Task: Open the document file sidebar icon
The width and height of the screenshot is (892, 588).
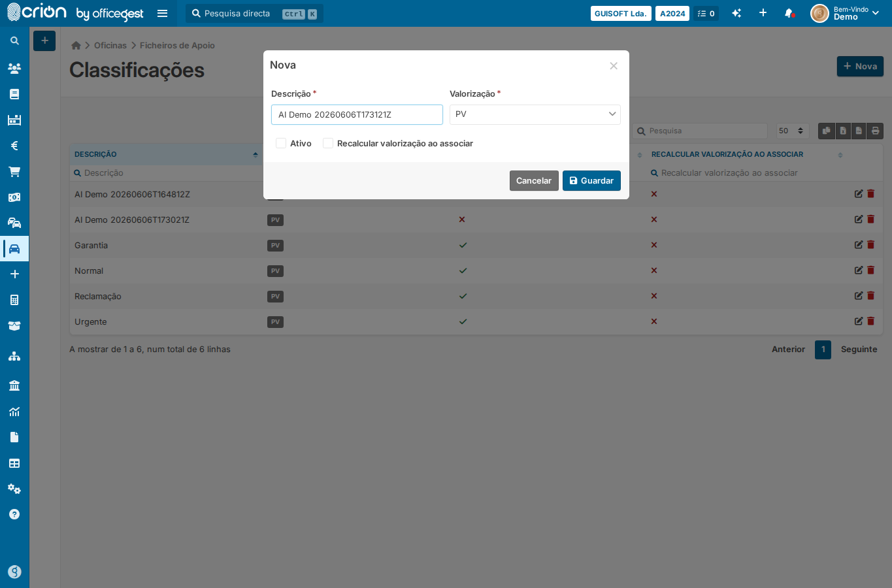Action: 14,437
